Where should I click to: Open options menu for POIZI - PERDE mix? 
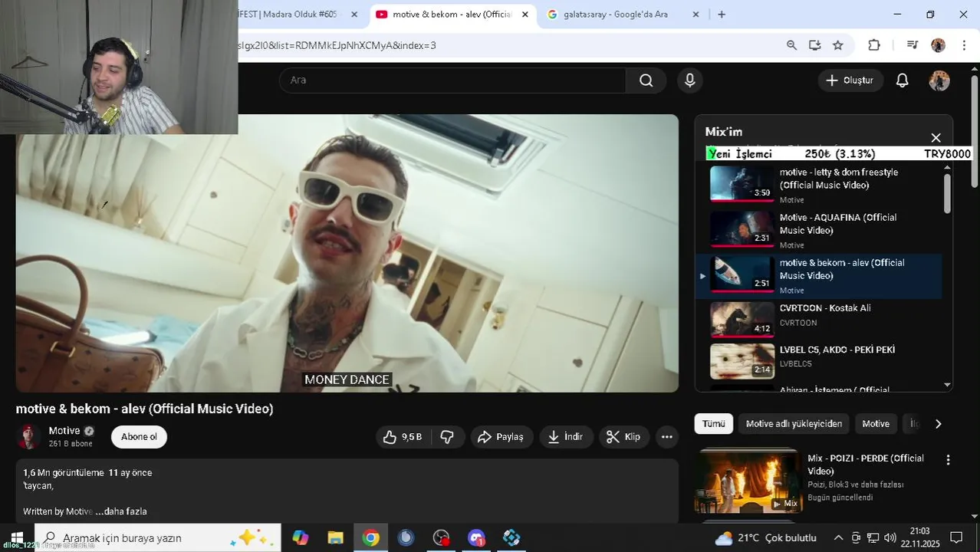[948, 460]
